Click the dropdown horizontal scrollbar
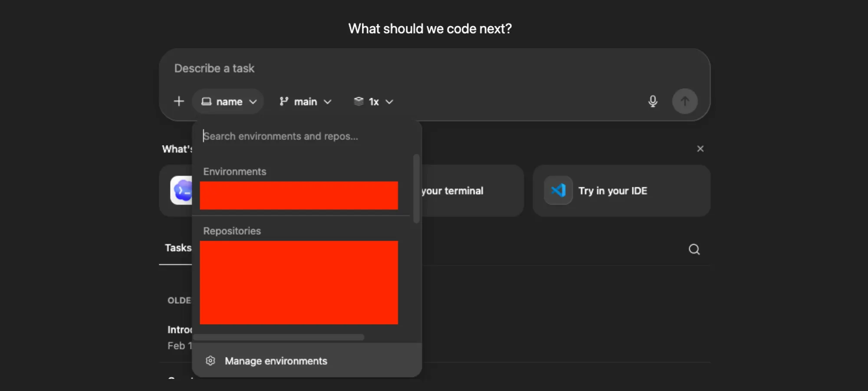Screen dimensions: 868x391 pyautogui.click(x=279, y=337)
